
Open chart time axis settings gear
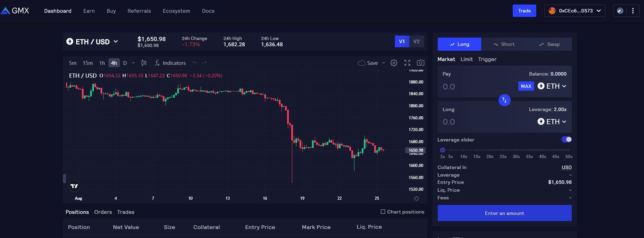(416, 198)
